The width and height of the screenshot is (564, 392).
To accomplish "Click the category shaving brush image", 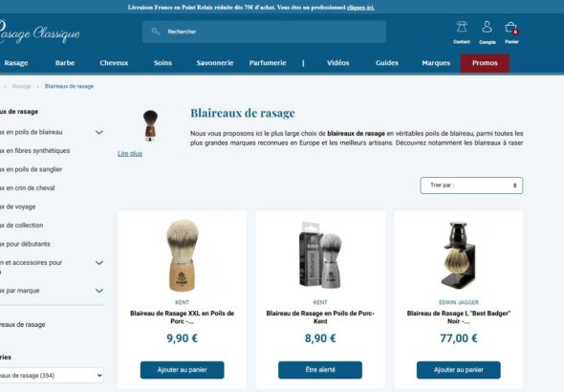I will tap(150, 125).
